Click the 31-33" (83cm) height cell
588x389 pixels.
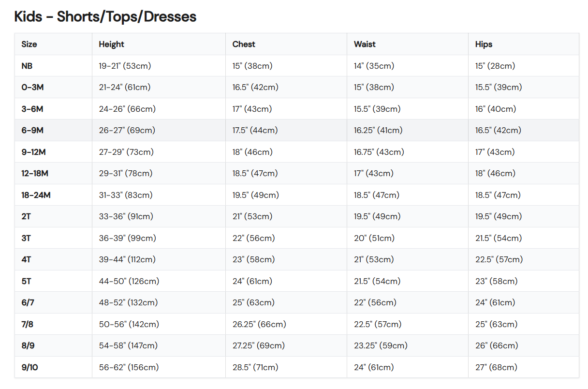click(125, 195)
